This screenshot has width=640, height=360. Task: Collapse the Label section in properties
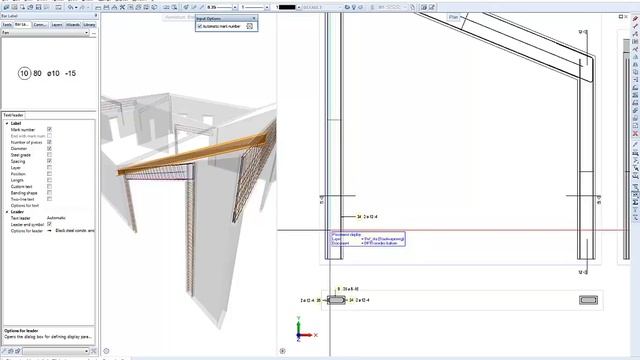click(7, 123)
